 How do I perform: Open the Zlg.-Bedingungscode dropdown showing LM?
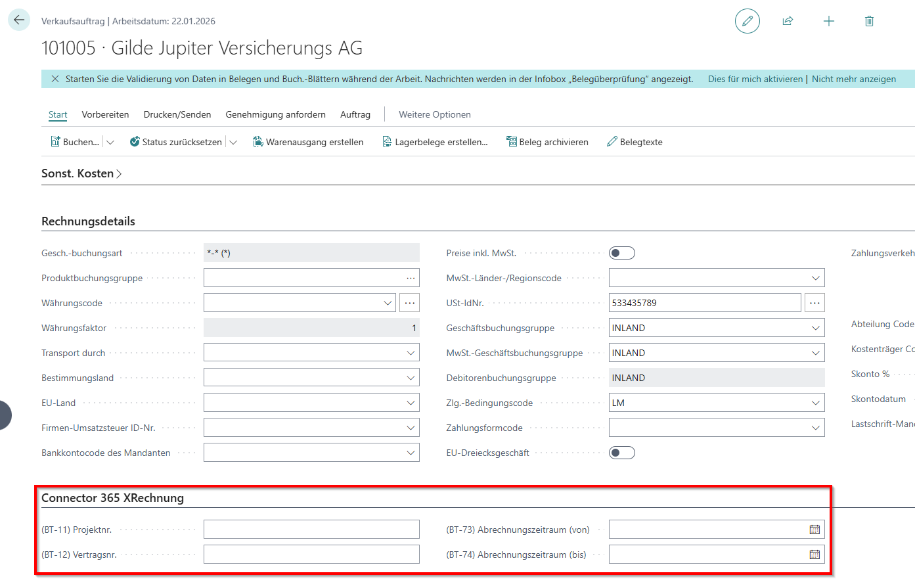[x=816, y=403]
